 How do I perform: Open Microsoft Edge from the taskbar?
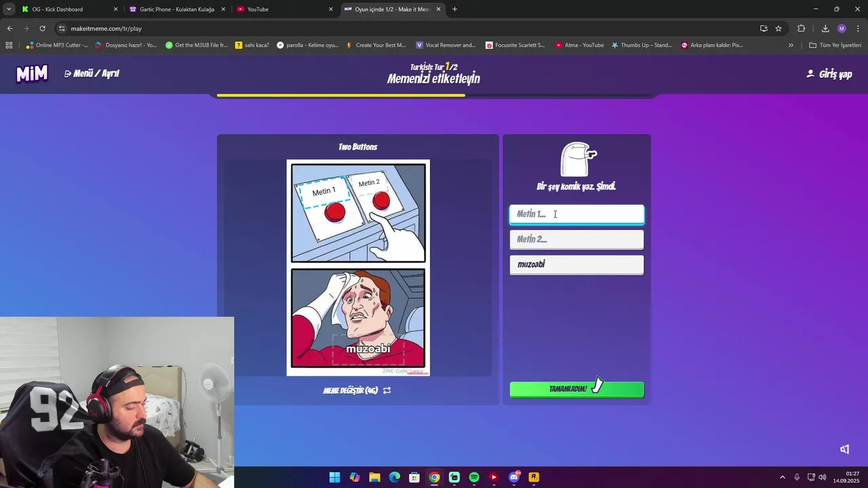coord(395,477)
